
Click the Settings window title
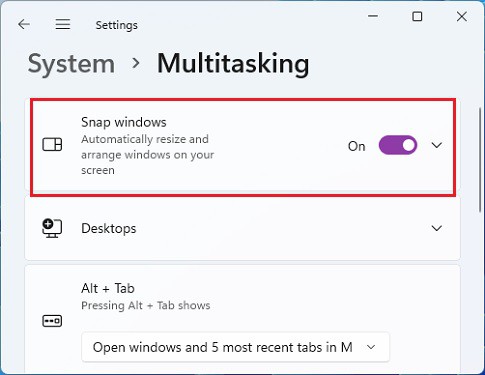coord(117,25)
